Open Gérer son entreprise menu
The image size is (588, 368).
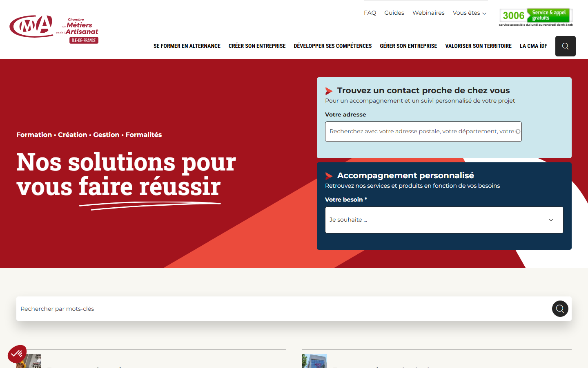click(x=408, y=46)
